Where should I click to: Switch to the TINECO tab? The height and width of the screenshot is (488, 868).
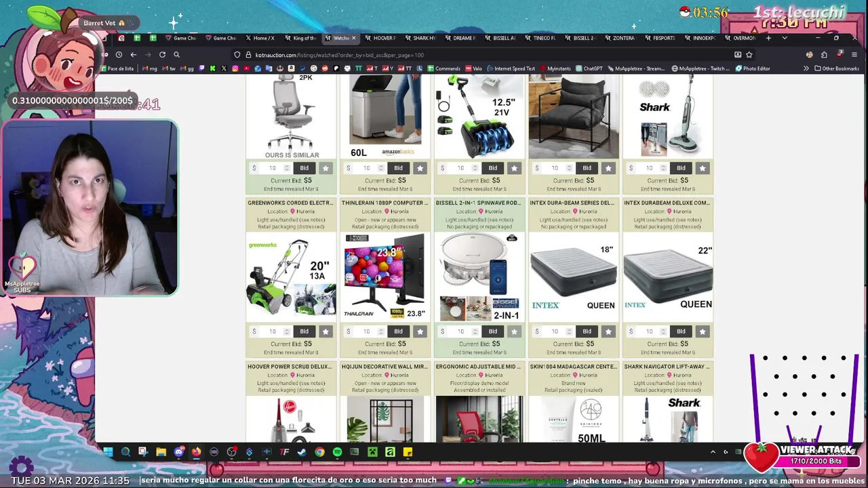[x=540, y=38]
